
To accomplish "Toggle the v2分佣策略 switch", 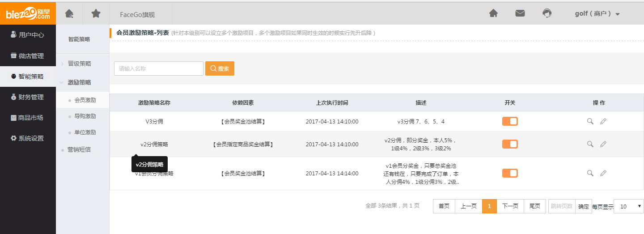I will [510, 144].
